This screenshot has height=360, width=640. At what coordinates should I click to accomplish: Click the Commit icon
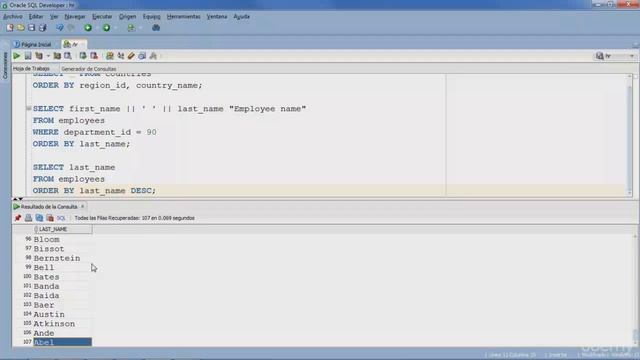click(83, 56)
